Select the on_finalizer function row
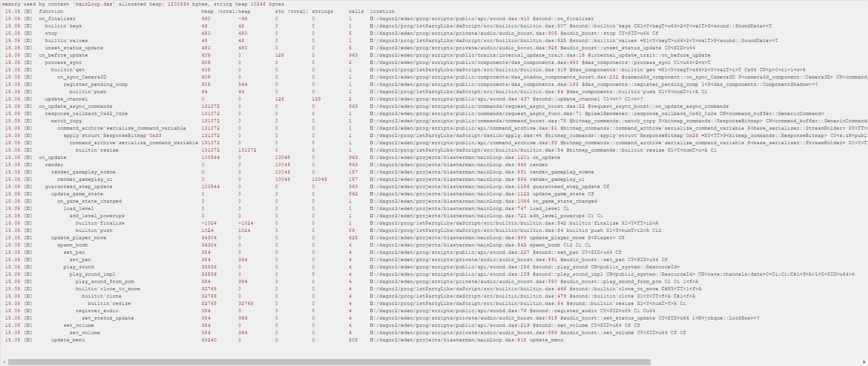868x366 pixels. tap(57, 19)
